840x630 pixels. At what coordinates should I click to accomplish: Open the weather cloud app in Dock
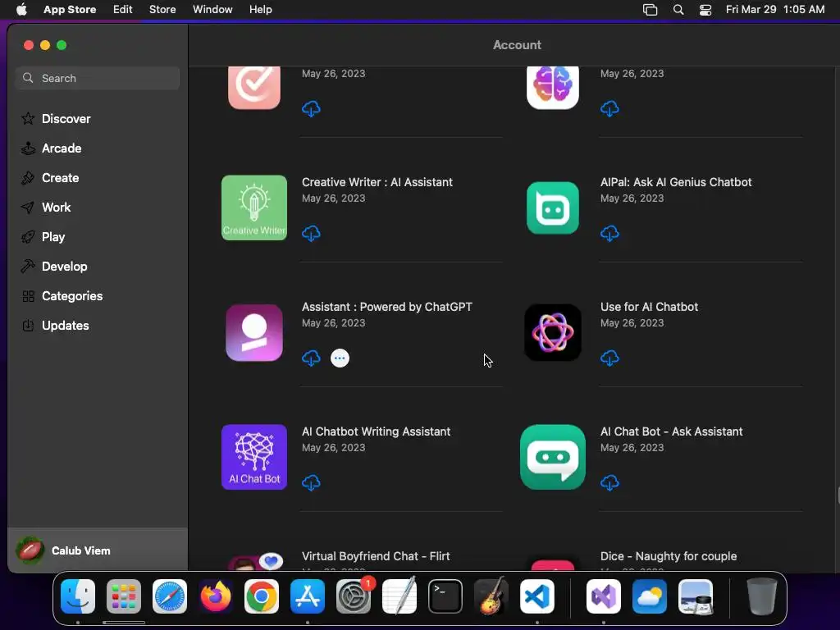pos(650,596)
